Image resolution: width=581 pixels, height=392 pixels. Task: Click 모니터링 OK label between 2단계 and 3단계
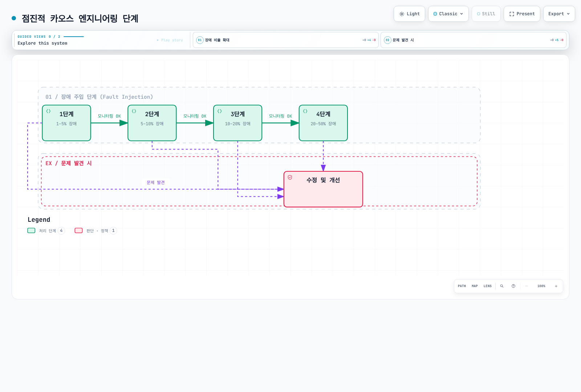[195, 116]
